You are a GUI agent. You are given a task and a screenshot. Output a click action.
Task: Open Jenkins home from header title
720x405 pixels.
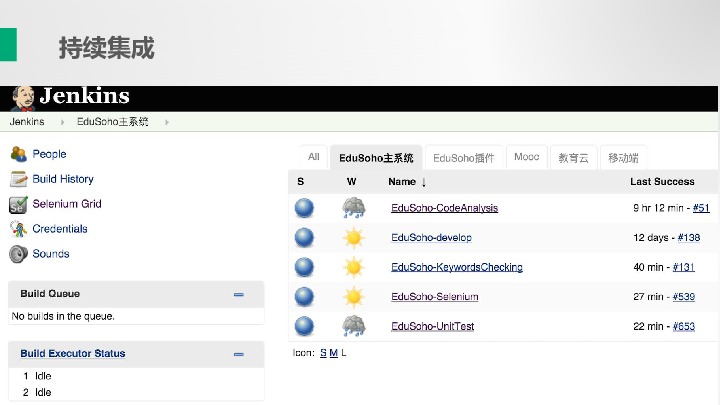(84, 96)
